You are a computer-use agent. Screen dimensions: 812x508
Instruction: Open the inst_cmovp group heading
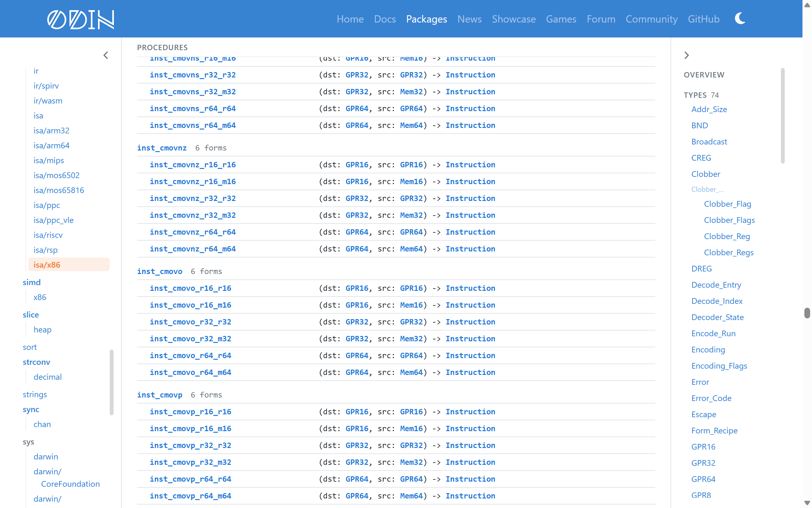click(159, 395)
